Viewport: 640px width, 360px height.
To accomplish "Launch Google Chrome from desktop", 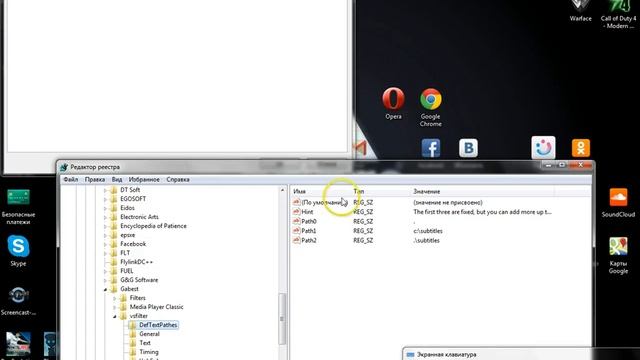I will 431,99.
